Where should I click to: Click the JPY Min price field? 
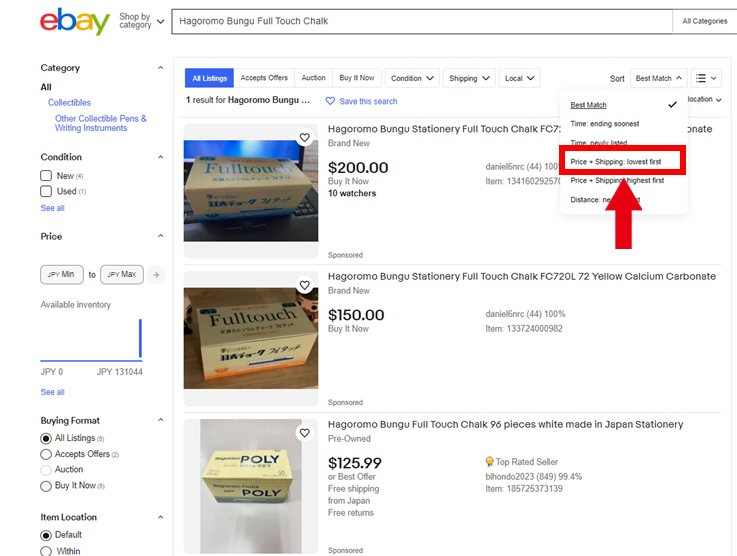[x=62, y=274]
